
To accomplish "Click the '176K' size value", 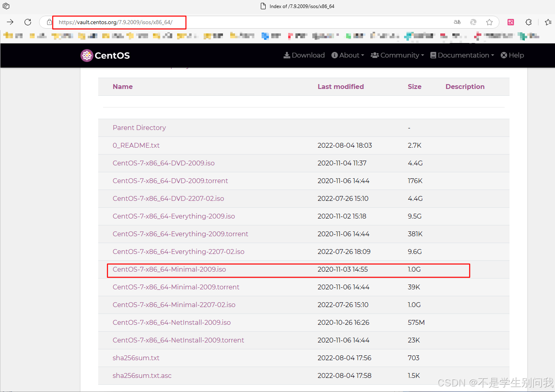I will tap(415, 181).
